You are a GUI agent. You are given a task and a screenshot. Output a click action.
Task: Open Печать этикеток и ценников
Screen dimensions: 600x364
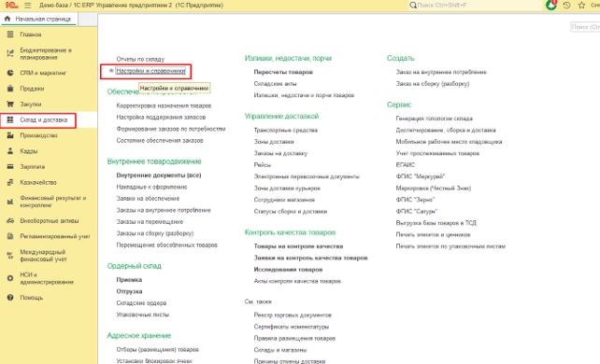[x=433, y=234]
